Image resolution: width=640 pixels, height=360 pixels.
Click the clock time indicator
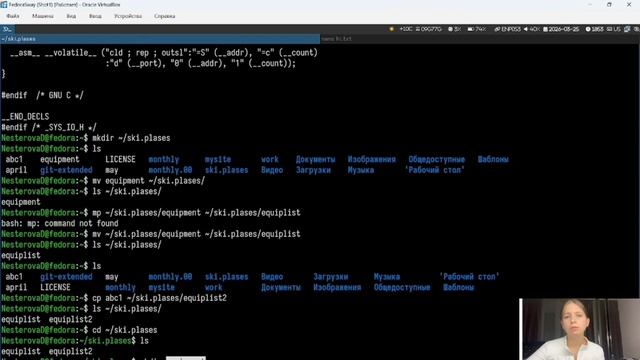coord(594,29)
